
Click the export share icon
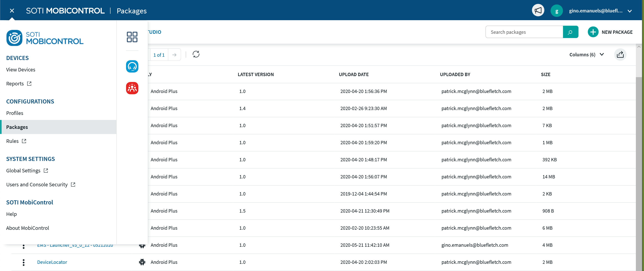pyautogui.click(x=620, y=55)
